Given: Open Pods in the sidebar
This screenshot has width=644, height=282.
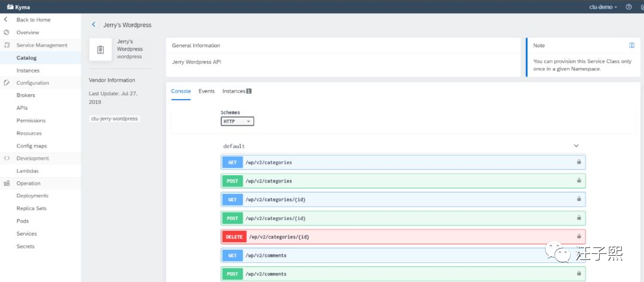Looking at the screenshot, I should coord(23,221).
